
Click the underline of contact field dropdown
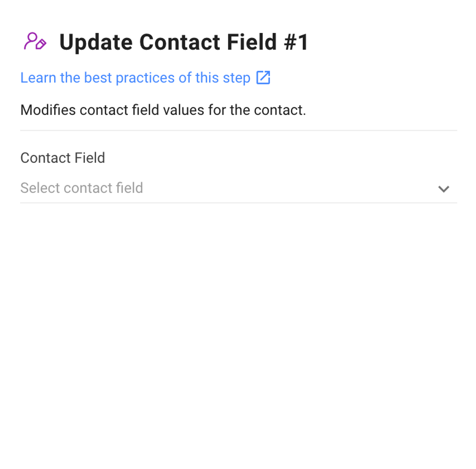pos(238,203)
